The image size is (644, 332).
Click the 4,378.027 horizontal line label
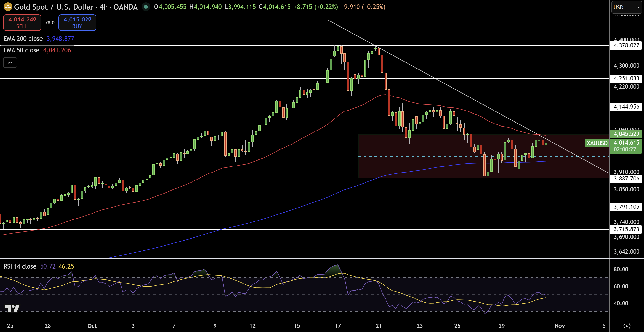626,45
